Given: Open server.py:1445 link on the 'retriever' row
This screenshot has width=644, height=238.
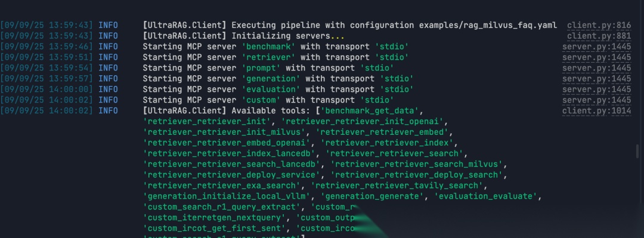Looking at the screenshot, I should coord(596,57).
